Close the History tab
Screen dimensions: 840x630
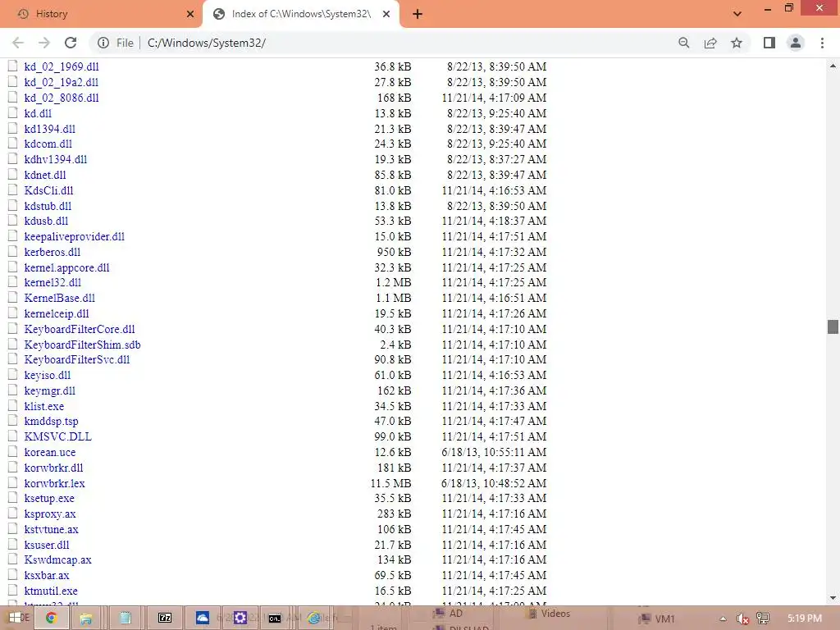(189, 15)
